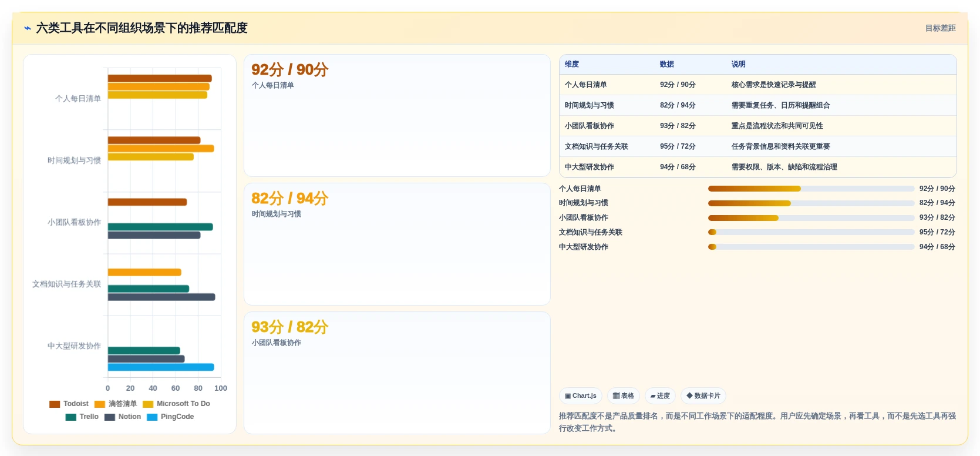The width and height of the screenshot is (980, 456).
Task: Select the 中大型研发协作 table row name
Action: click(590, 167)
